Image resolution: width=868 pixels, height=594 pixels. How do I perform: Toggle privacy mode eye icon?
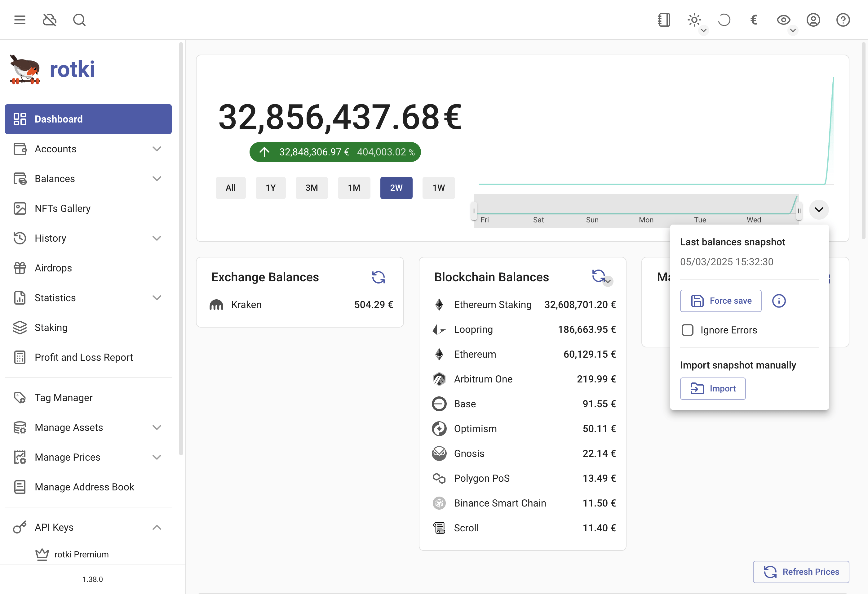[x=784, y=20]
